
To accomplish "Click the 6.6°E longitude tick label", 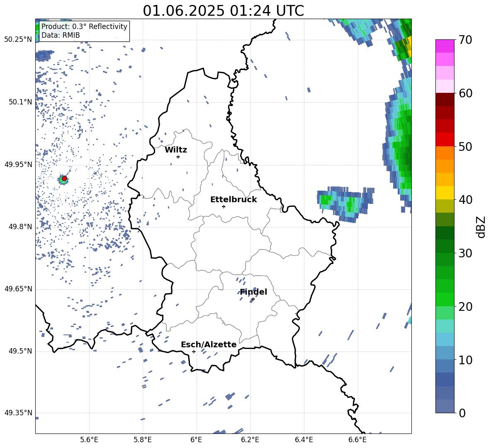I will (x=357, y=440).
